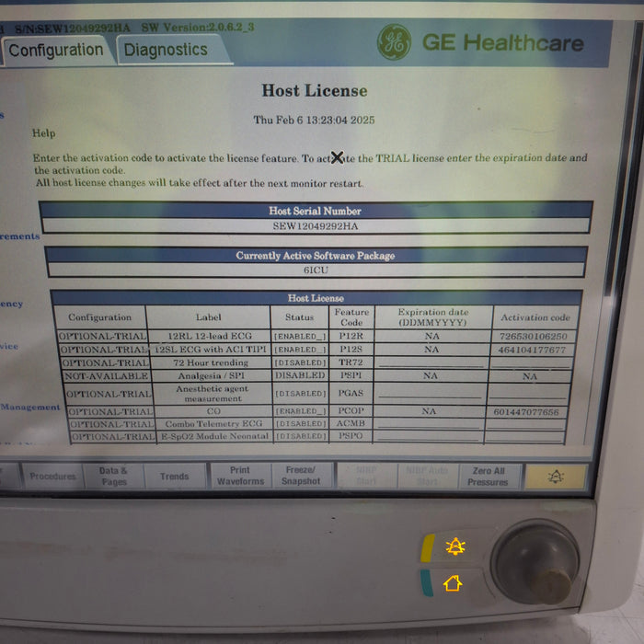
Task: Toggle 72 Hour trending status DISABLED
Action: point(300,362)
